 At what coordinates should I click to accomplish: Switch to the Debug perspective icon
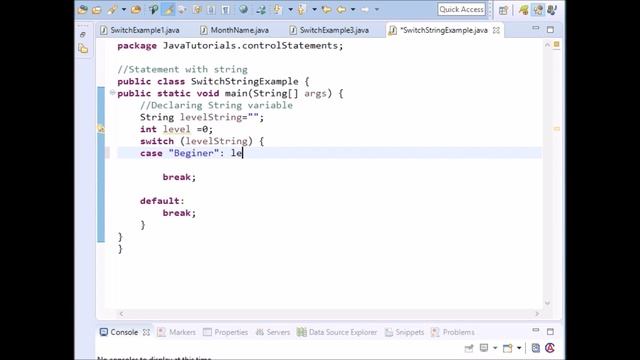tap(552, 10)
